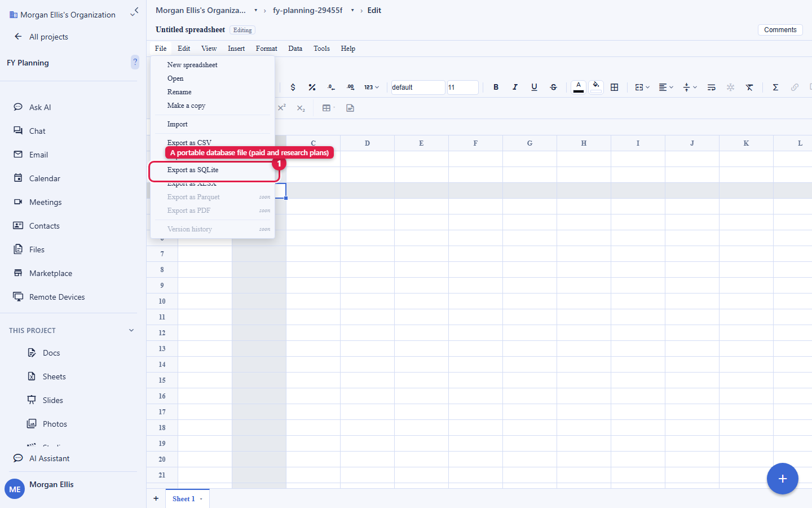Expand the merge cells dropdown

coord(642,87)
